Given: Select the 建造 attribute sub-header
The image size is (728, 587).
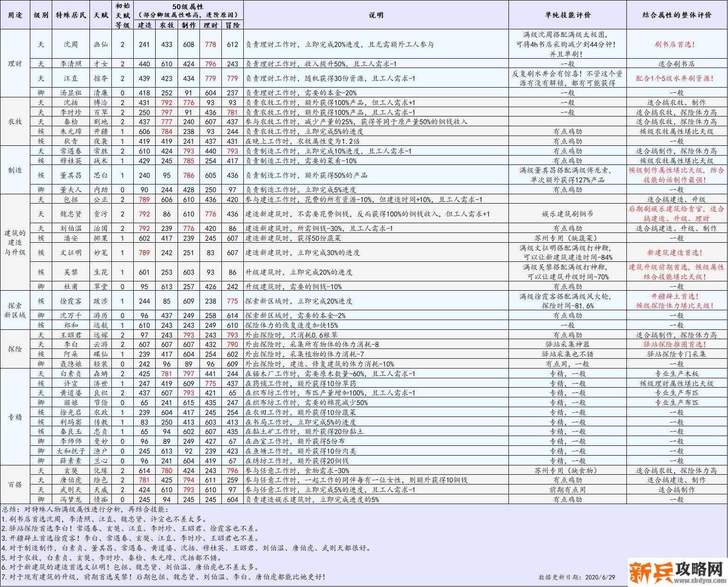Looking at the screenshot, I should [144, 25].
